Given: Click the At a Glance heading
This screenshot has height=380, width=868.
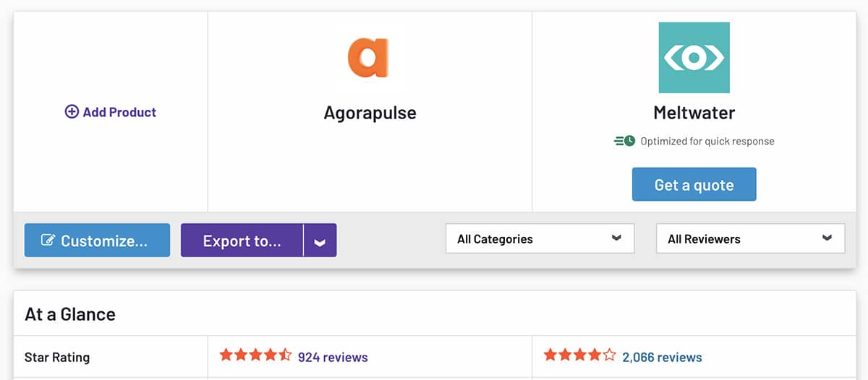Looking at the screenshot, I should 70,314.
